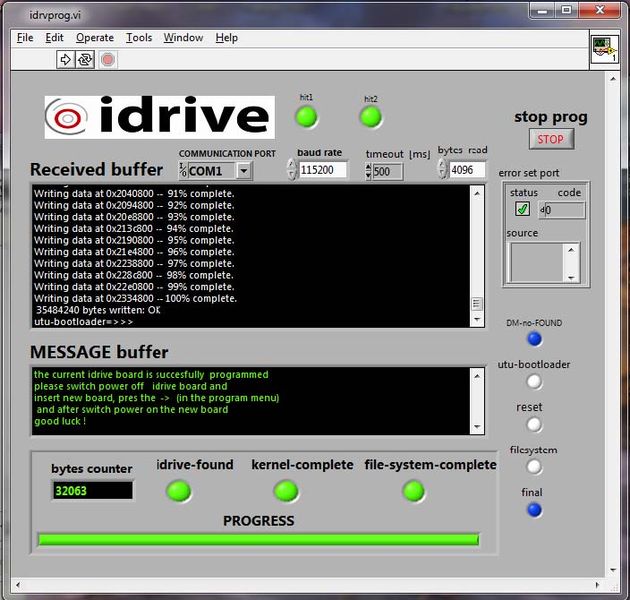Click the idrive logo image
Image resolution: width=630 pixels, height=600 pixels.
click(160, 117)
